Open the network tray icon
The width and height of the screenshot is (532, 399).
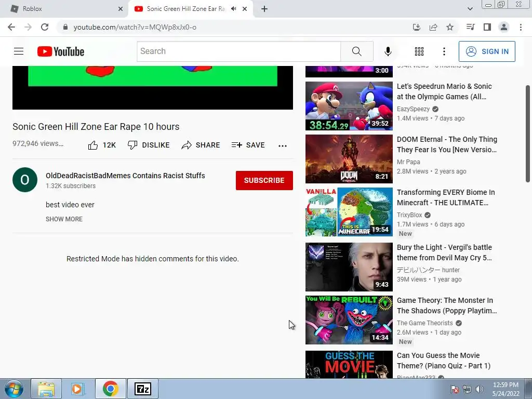[x=467, y=389]
